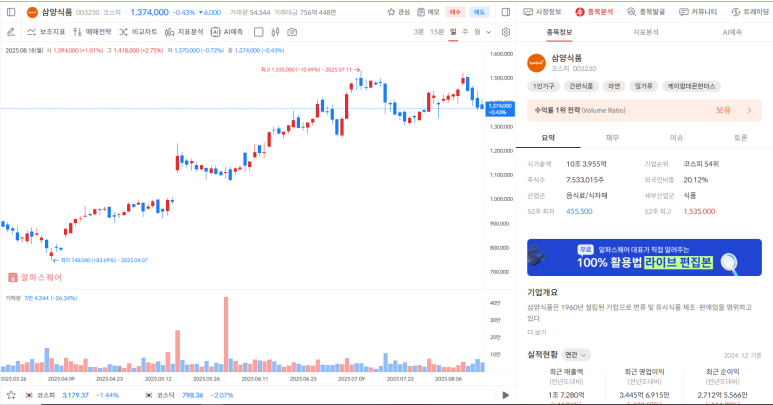This screenshot has height=405, width=773.
Task: Click the 코스피 index 3,179.37 entry
Action: point(72,395)
